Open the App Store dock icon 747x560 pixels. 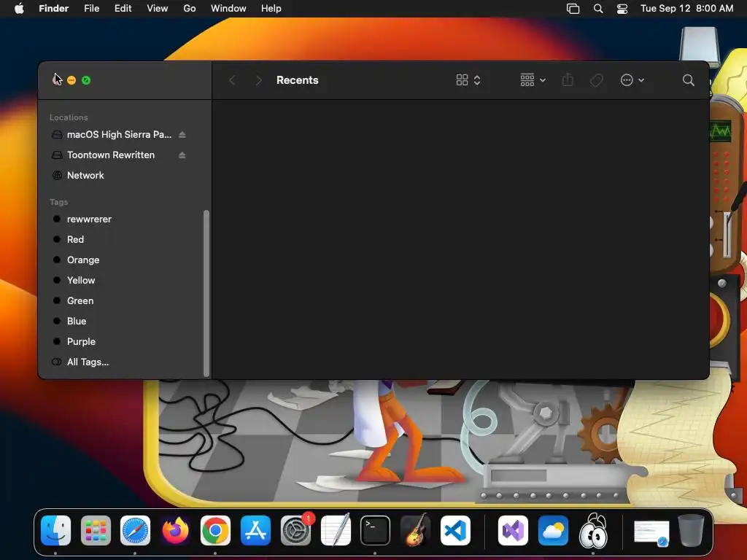255,531
